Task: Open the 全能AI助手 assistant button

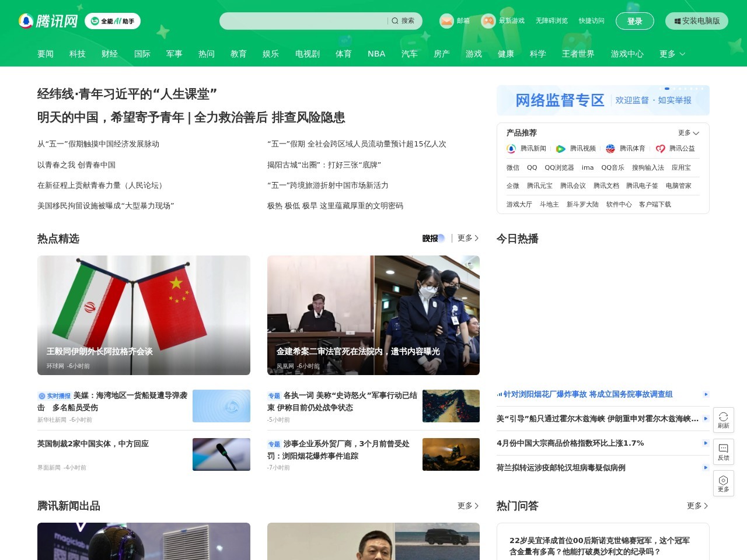Action: [x=113, y=21]
